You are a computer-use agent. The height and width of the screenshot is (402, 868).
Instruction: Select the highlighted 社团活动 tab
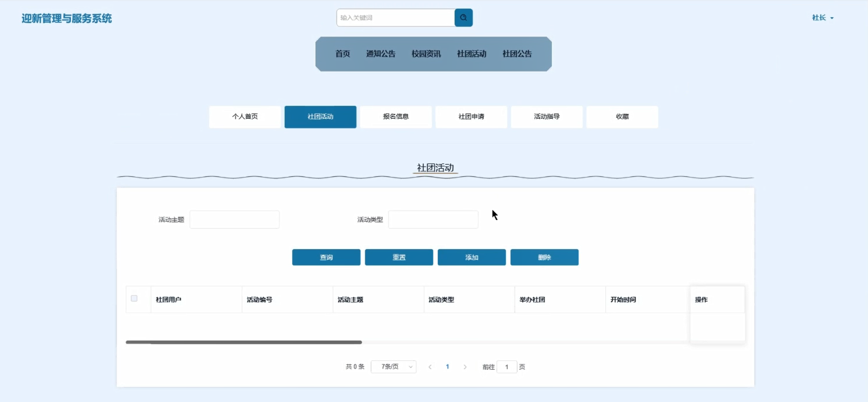coord(320,117)
